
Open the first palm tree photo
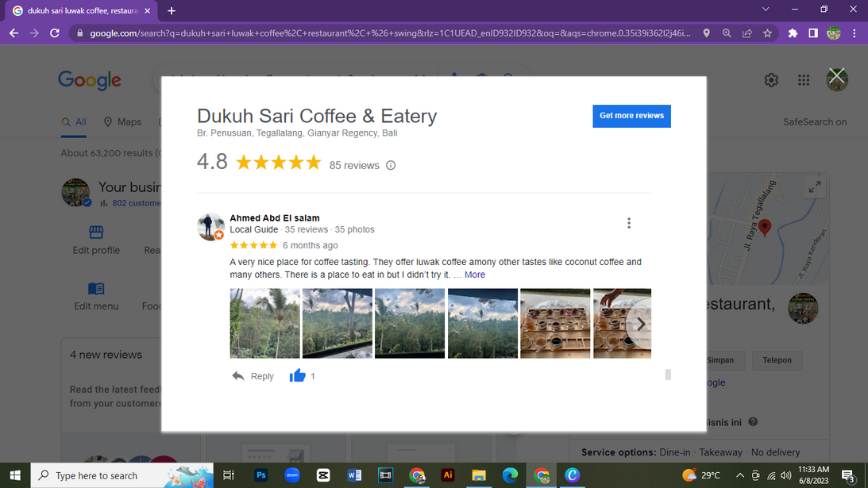264,324
